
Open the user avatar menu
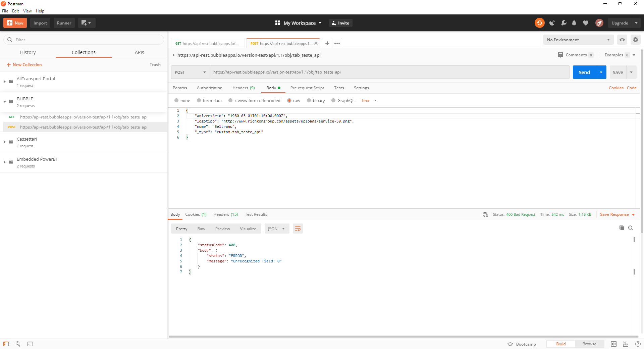pyautogui.click(x=599, y=23)
